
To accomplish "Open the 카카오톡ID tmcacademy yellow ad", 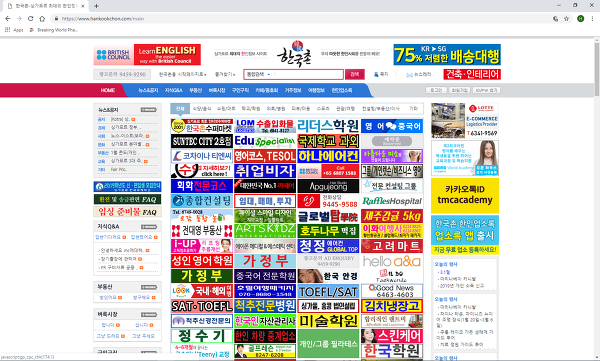I will point(465,196).
